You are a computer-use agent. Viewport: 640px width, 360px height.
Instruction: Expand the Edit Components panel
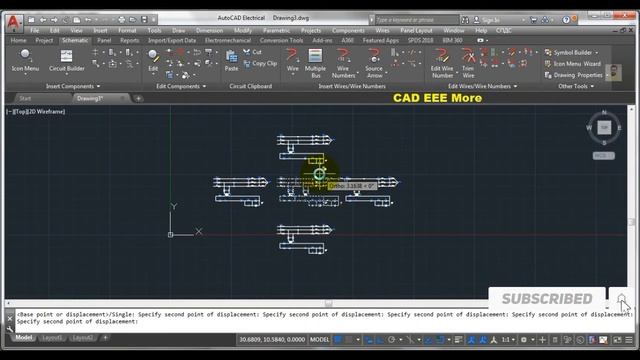click(x=181, y=86)
